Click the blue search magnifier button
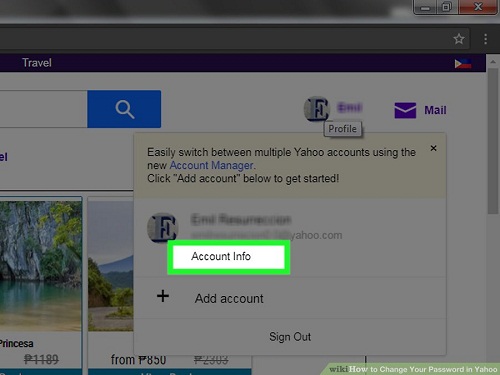The width and height of the screenshot is (500, 375). [124, 109]
